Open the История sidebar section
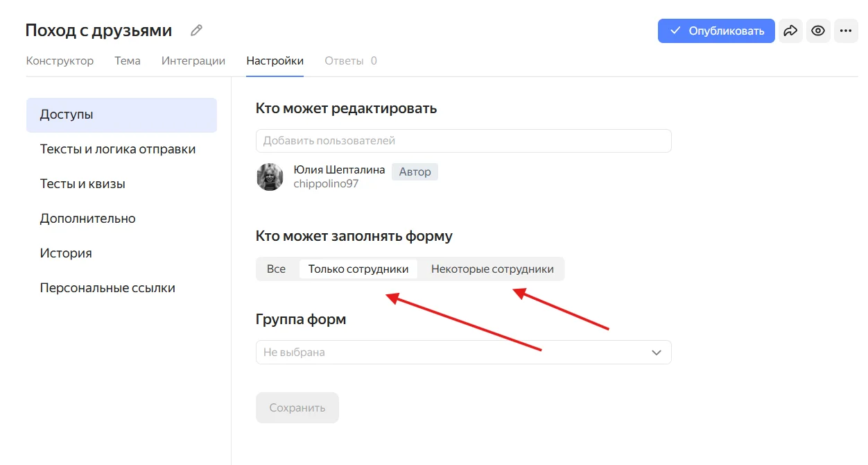Image resolution: width=868 pixels, height=465 pixels. tap(66, 253)
